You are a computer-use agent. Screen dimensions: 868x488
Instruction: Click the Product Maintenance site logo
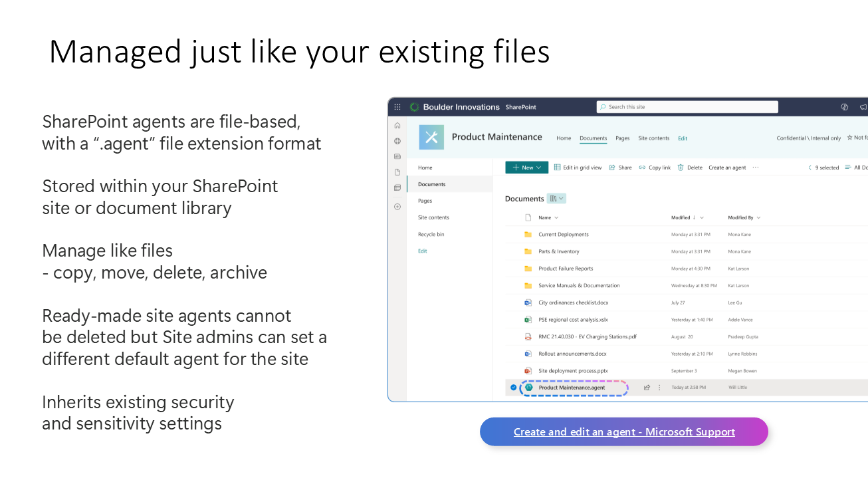tap(431, 137)
